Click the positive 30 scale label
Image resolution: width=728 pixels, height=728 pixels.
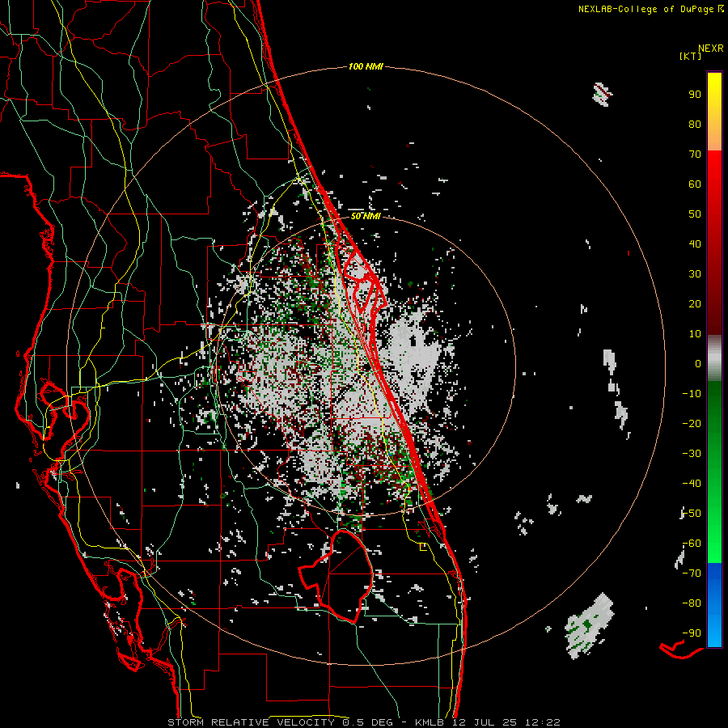(695, 274)
